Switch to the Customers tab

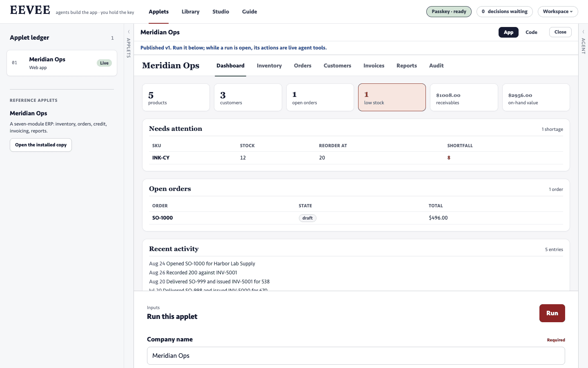(x=337, y=66)
